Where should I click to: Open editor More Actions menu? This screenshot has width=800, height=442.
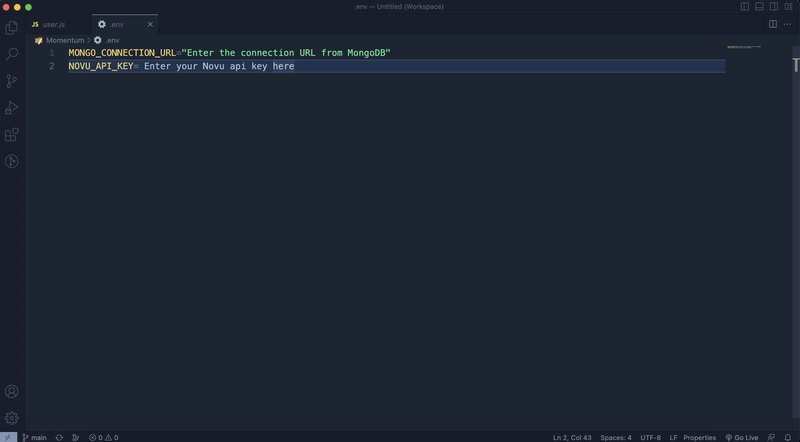[787, 24]
